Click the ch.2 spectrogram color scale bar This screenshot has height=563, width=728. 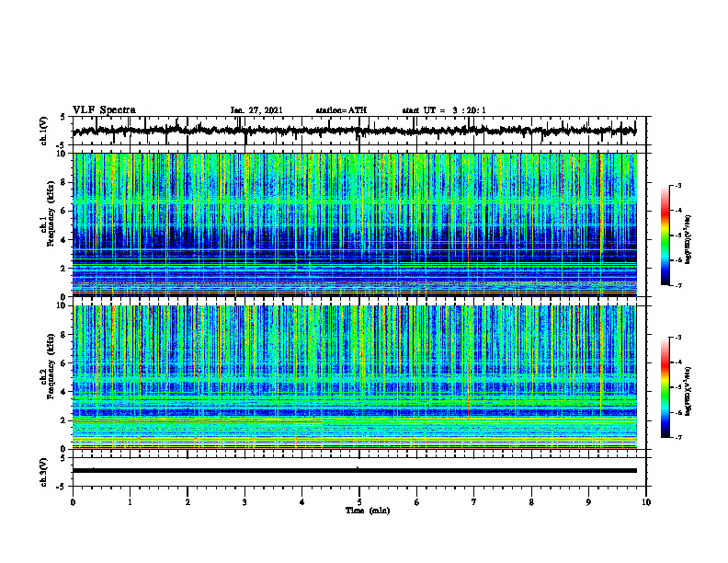[x=665, y=387]
